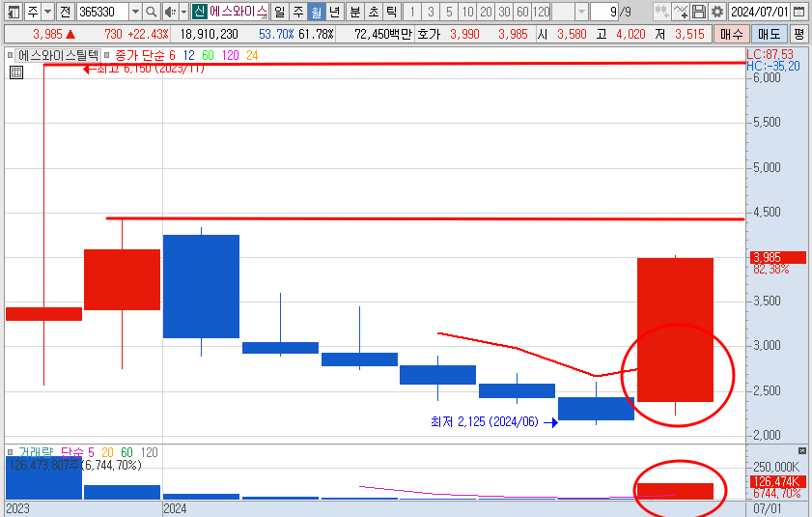Screen dimensions: 812x517
Task: Expand the stock code history dropdown
Action: coord(135,12)
